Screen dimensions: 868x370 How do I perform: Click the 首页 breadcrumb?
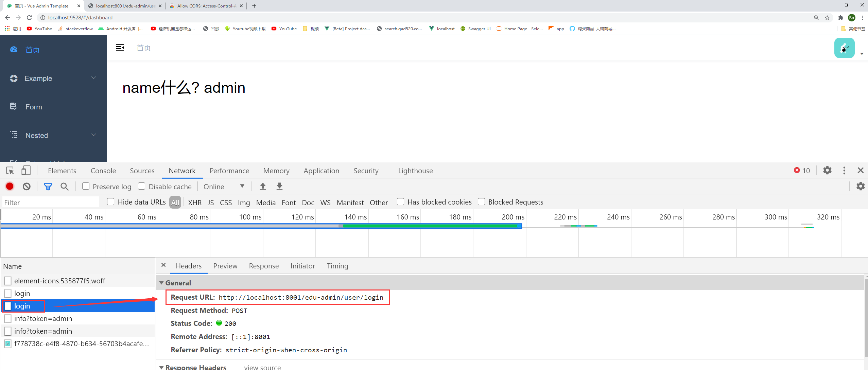click(144, 48)
